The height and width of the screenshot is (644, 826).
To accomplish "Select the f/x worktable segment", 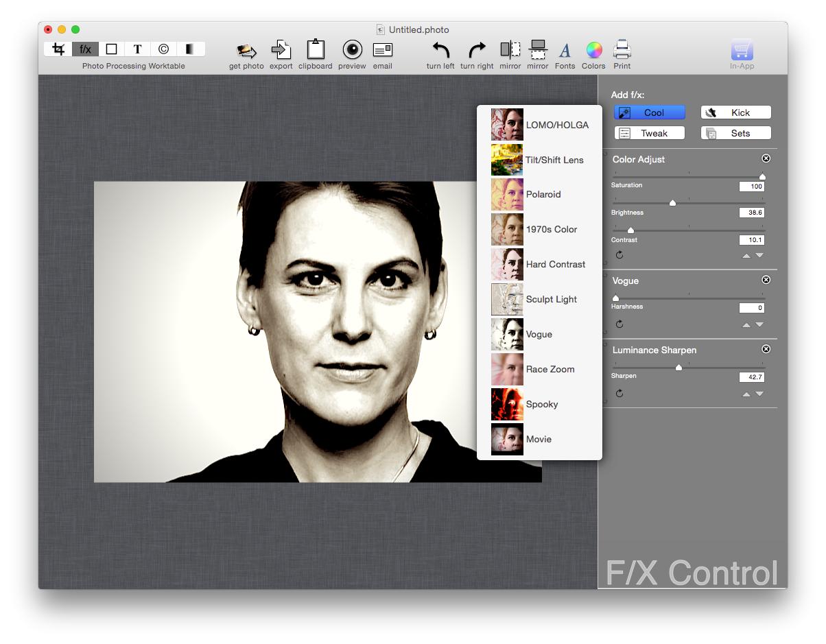I will coord(85,49).
